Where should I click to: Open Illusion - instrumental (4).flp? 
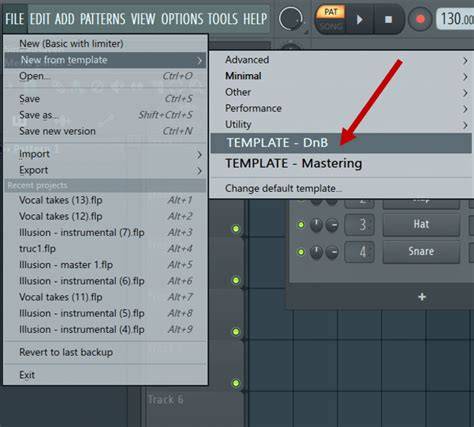(105, 329)
